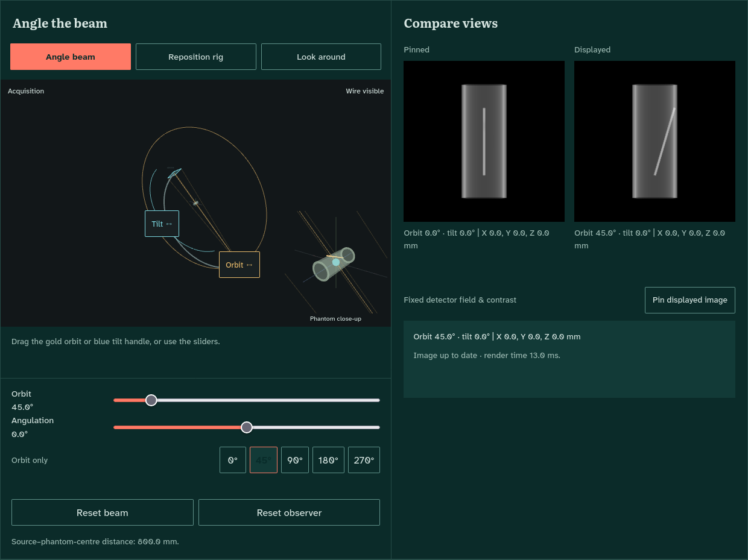The height and width of the screenshot is (560, 748).
Task: Click the source–phantom-centre distance text
Action: (95, 541)
